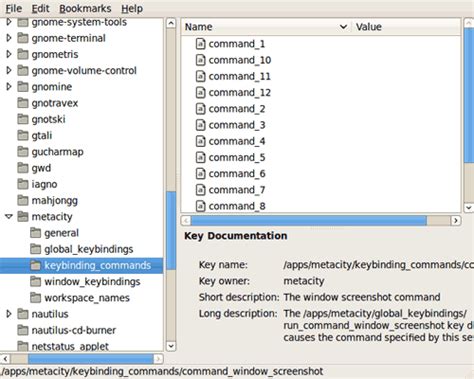Viewport: 474px width, 379px height.
Task: Select the workspace_names folder icon
Action: tap(35, 297)
